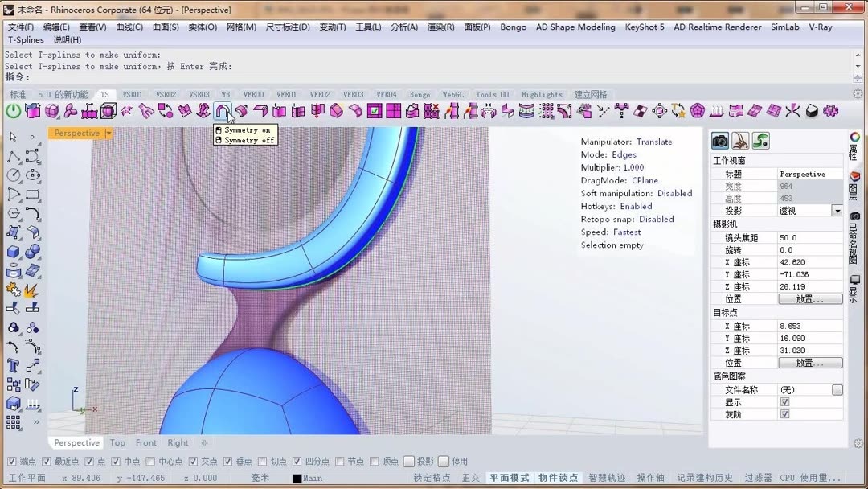Open viewport properties with the camera icon
This screenshot has height=489, width=868.
click(721, 141)
